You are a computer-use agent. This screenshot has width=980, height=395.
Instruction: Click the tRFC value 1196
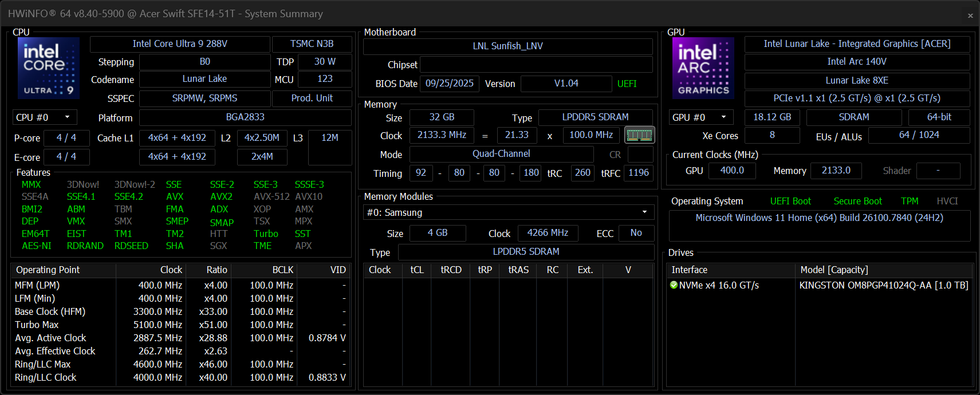click(x=639, y=173)
